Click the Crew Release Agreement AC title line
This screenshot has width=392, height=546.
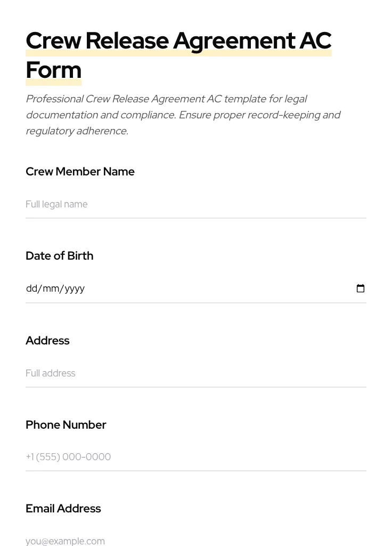click(178, 41)
